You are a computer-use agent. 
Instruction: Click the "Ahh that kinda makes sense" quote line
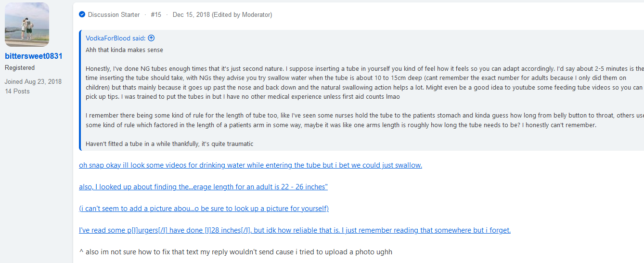click(124, 50)
